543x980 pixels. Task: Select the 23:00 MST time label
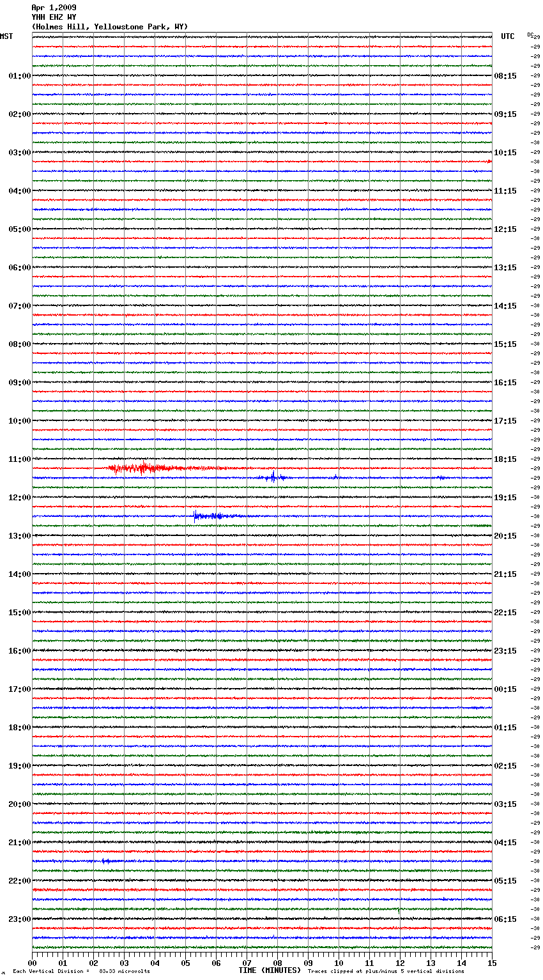coord(20,919)
